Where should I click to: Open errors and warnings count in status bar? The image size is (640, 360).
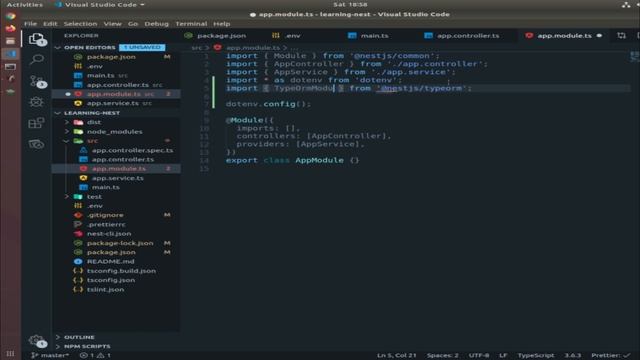(x=95, y=355)
